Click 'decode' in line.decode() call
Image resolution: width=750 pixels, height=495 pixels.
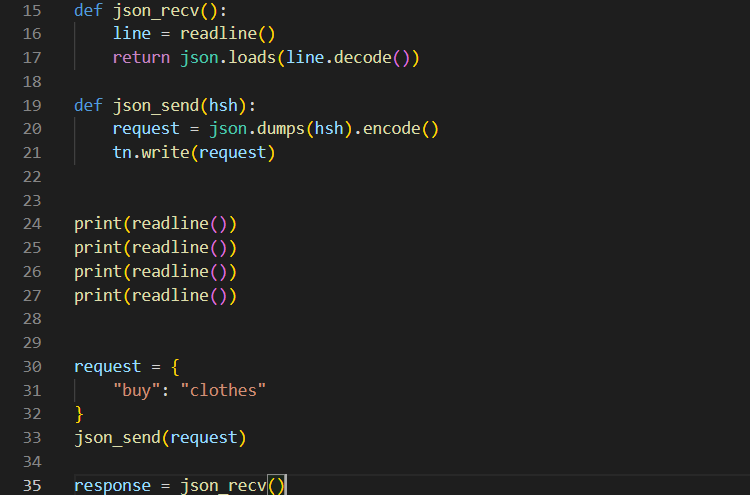(x=363, y=58)
